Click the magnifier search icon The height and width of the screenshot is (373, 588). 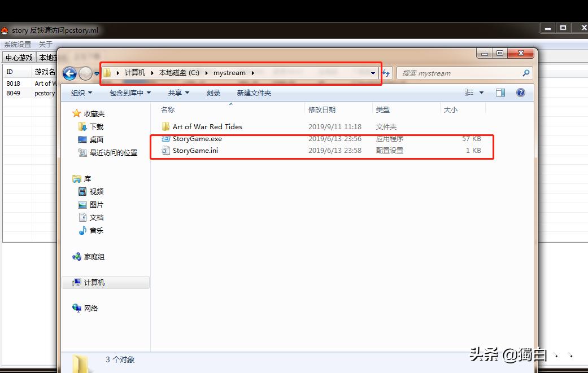tap(526, 73)
